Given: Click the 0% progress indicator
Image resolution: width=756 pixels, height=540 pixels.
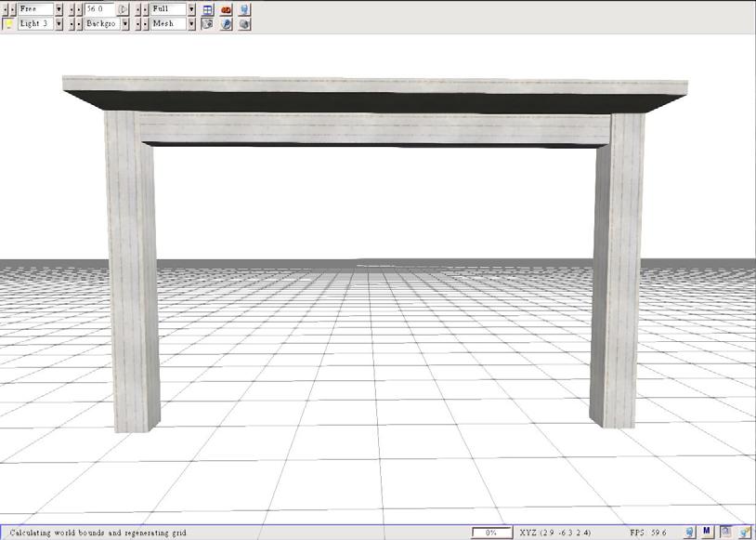Looking at the screenshot, I should [492, 533].
